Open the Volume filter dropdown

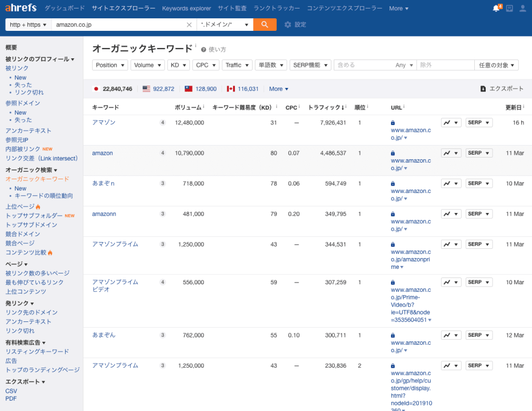click(x=147, y=65)
